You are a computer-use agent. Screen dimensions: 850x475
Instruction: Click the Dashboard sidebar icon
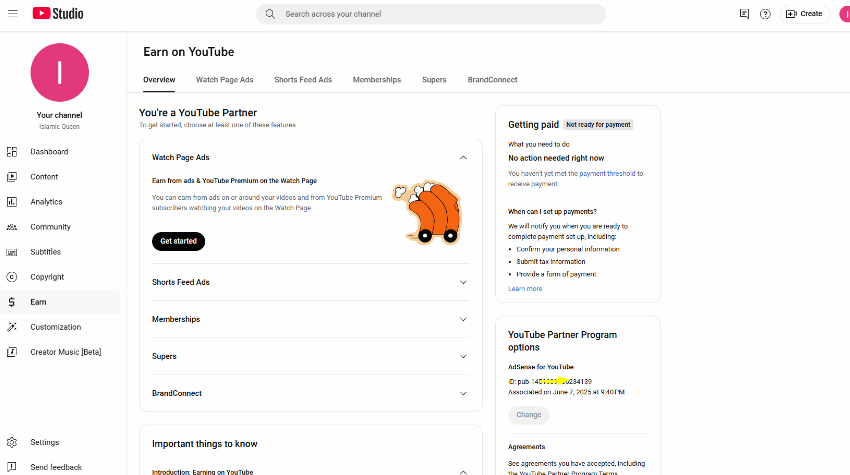click(12, 152)
